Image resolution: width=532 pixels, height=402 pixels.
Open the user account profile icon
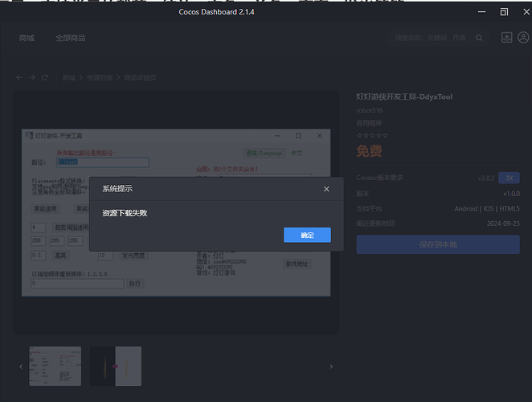523,37
